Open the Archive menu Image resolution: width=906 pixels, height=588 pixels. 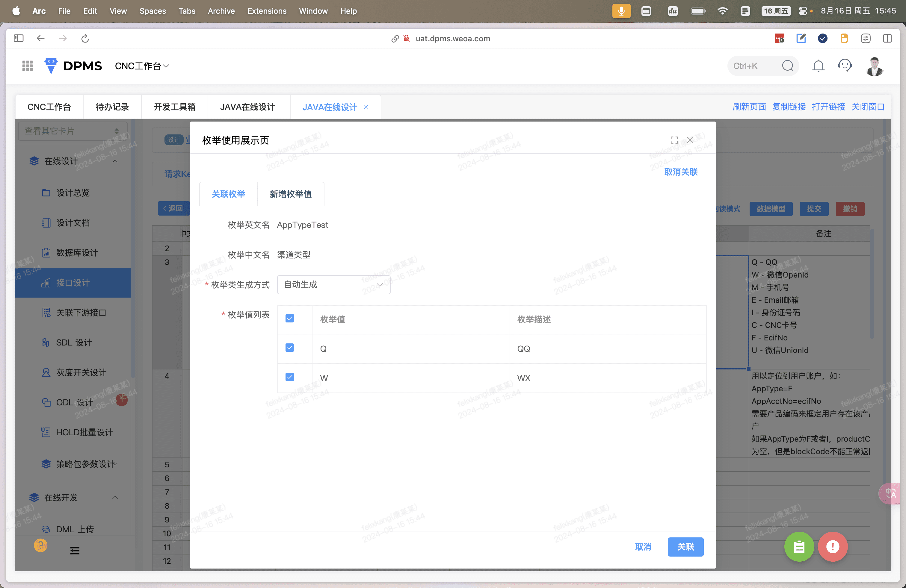pyautogui.click(x=221, y=11)
